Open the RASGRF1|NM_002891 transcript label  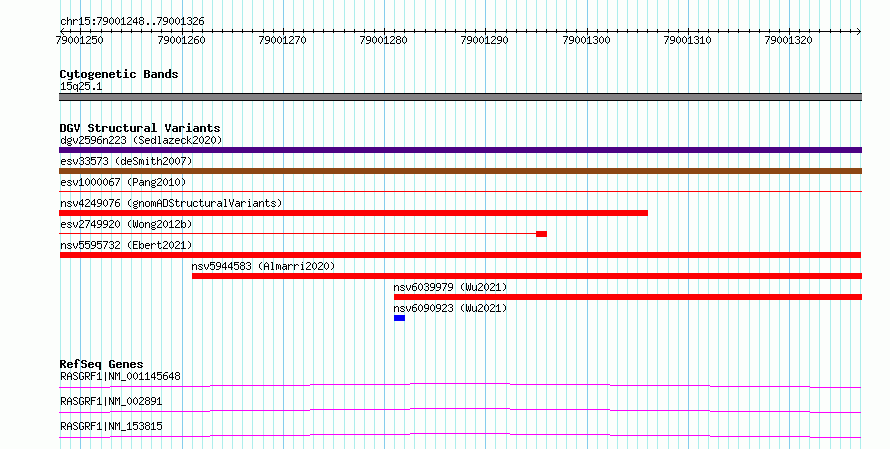pos(111,401)
